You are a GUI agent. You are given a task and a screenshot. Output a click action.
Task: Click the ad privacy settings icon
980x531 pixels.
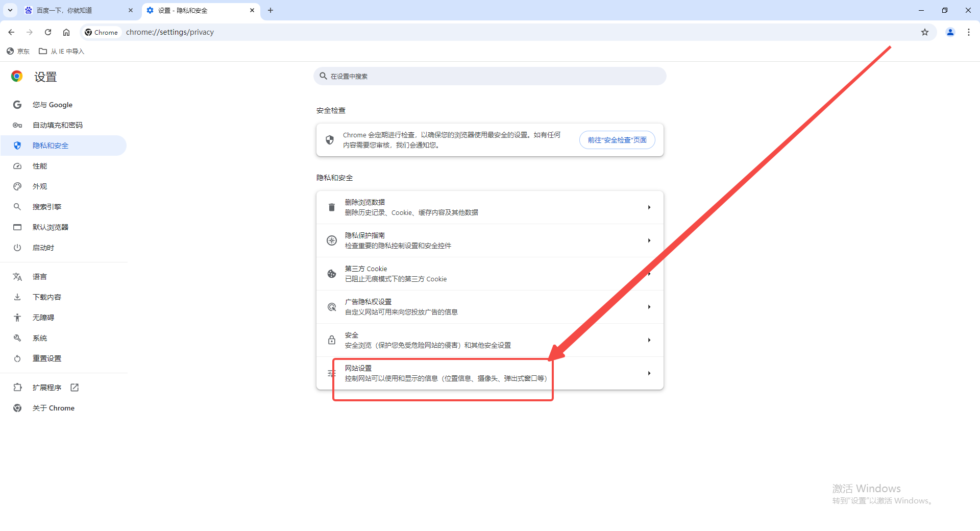332,307
